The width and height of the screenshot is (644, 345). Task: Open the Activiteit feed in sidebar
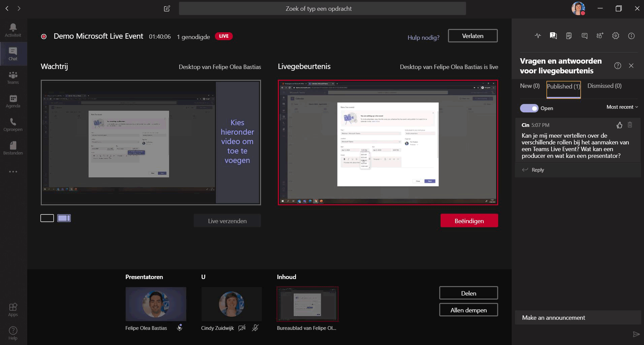coord(13,30)
